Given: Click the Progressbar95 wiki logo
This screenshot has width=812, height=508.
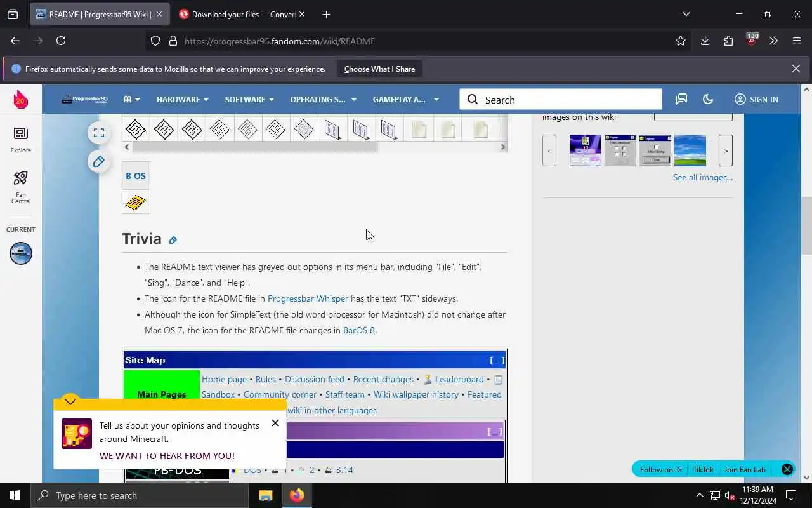Looking at the screenshot, I should click(x=84, y=99).
